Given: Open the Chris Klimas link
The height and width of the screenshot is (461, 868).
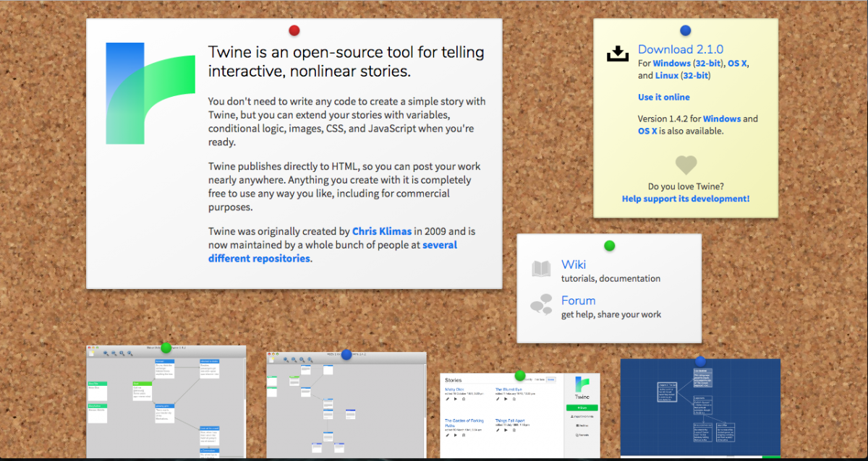Looking at the screenshot, I should pos(382,231).
